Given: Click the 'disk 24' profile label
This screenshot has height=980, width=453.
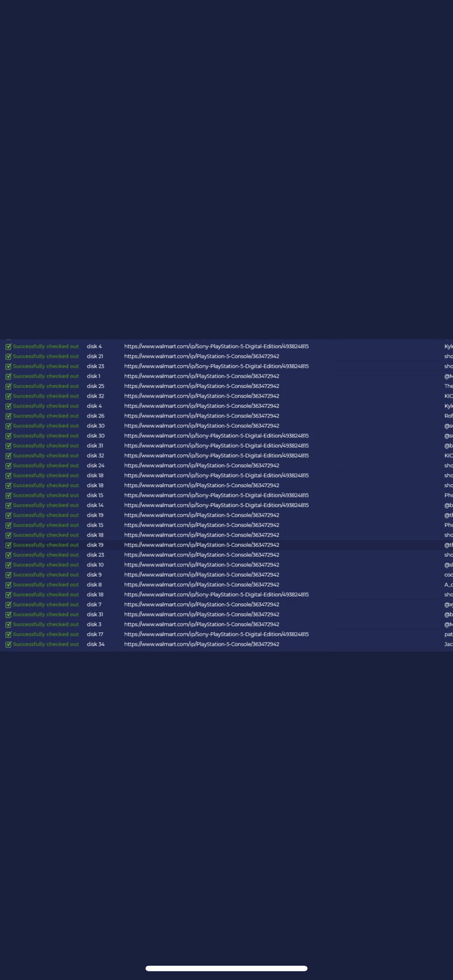Looking at the screenshot, I should [96, 466].
